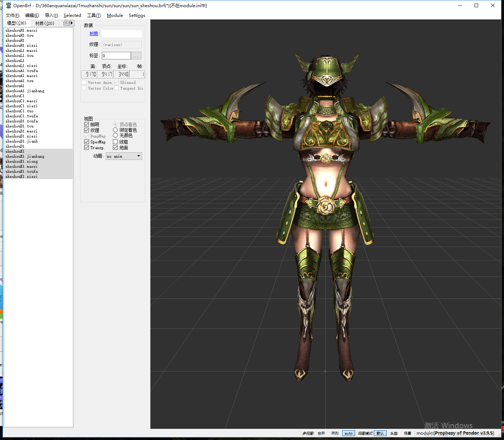Select the 绑定着色 radio button
The image size is (504, 440).
coord(115,130)
